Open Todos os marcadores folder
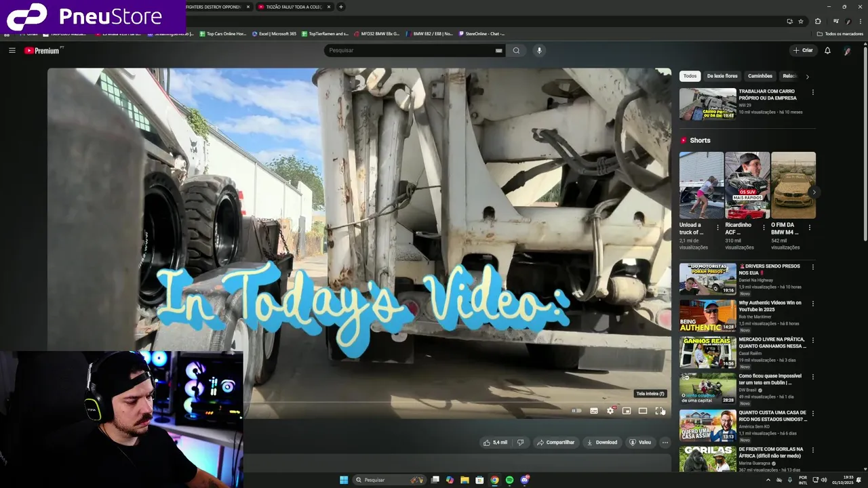 (840, 33)
